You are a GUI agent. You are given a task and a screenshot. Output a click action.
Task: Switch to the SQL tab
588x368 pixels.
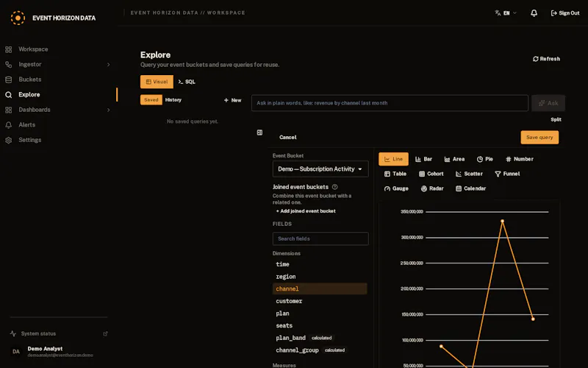tap(187, 82)
